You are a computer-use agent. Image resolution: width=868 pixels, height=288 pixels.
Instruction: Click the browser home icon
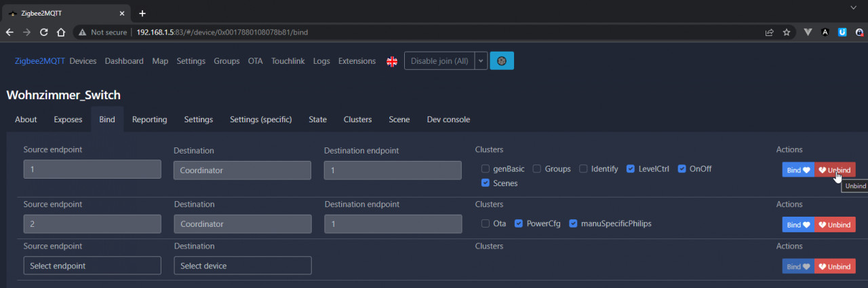(x=60, y=32)
